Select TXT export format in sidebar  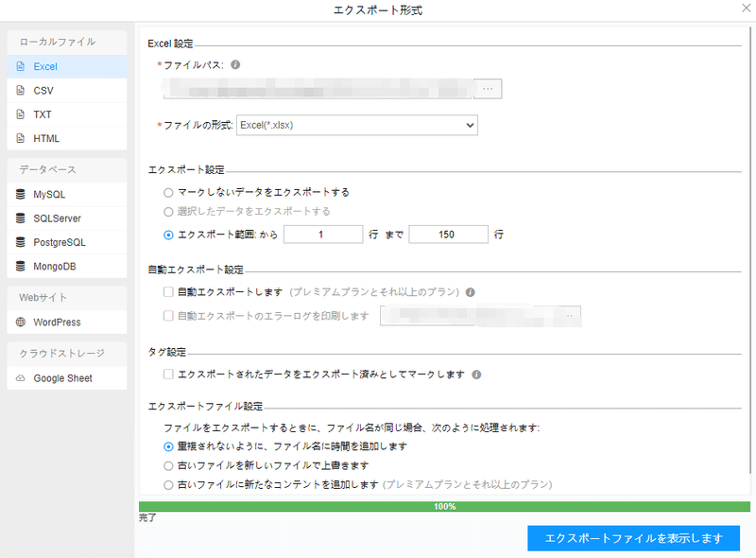[43, 114]
